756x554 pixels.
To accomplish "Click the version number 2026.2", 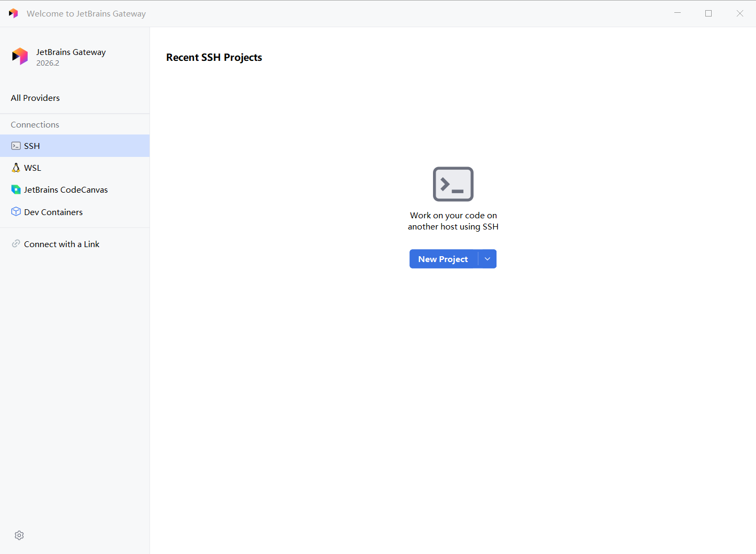I will (x=48, y=63).
